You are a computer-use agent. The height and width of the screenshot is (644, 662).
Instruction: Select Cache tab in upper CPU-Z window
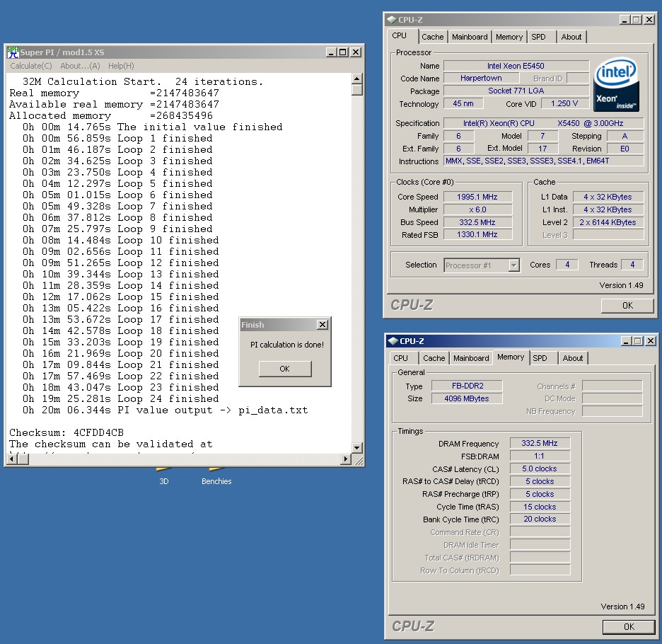[x=432, y=38]
